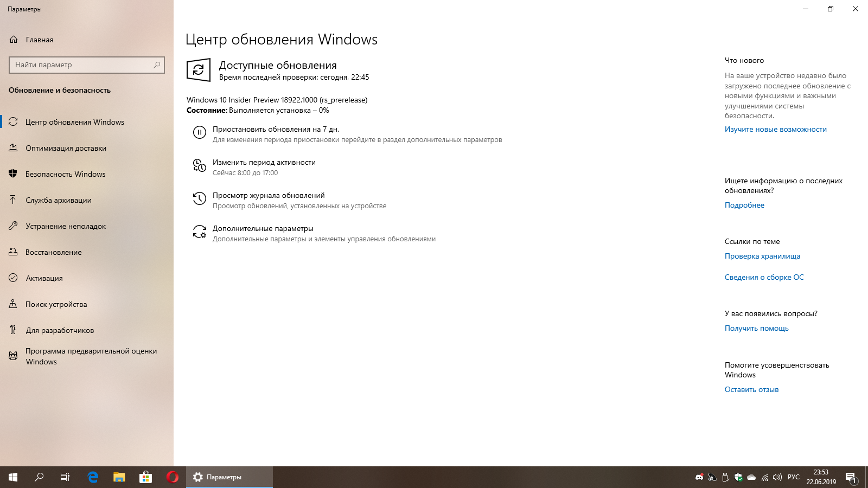Click the magnifier icon in the Найти параметр box
868x488 pixels.
coord(157,65)
